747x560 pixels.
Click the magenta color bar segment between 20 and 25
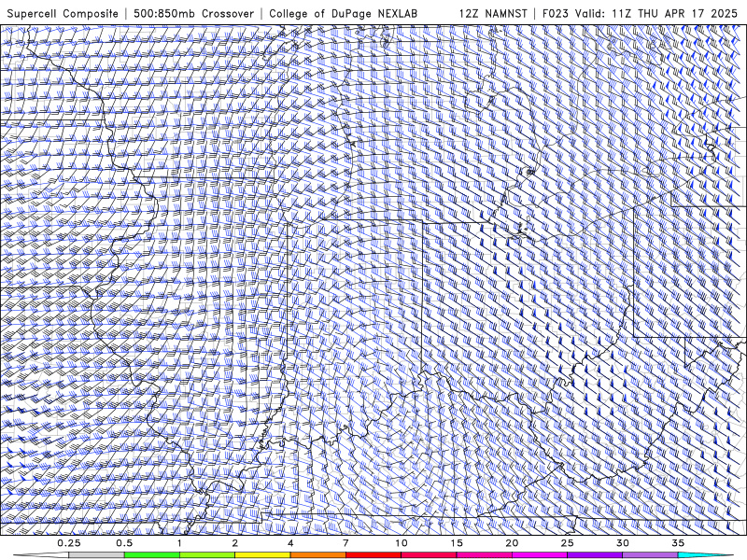point(540,555)
